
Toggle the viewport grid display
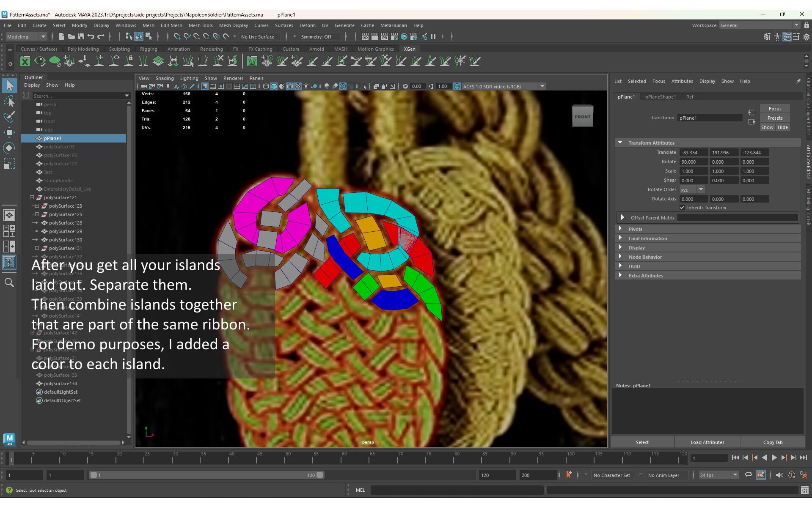pos(204,86)
